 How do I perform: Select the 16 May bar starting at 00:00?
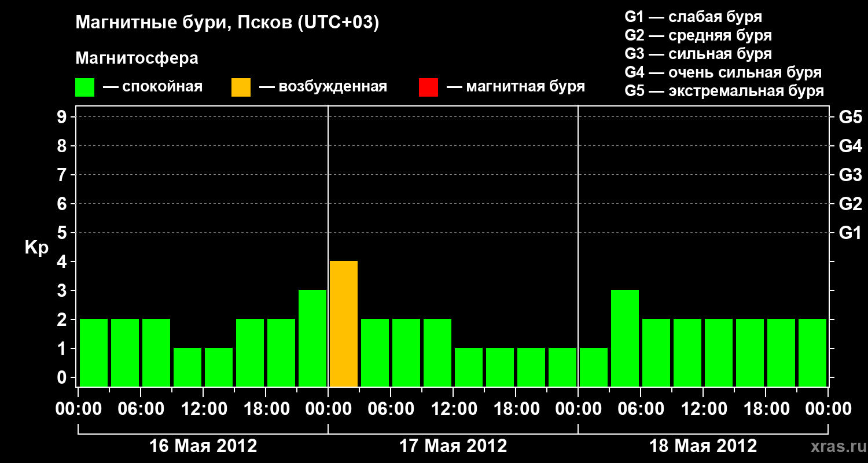(x=94, y=352)
